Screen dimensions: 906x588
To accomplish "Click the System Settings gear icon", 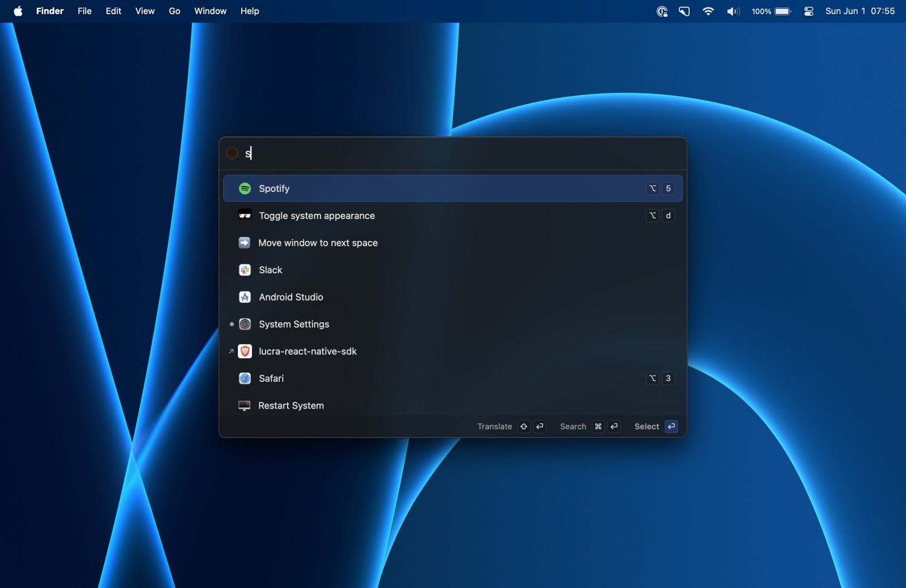I will point(245,324).
